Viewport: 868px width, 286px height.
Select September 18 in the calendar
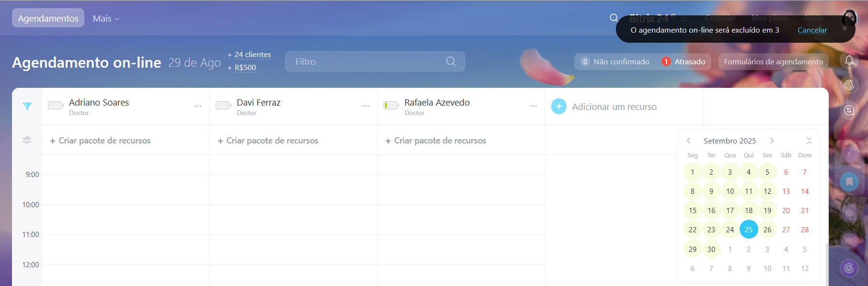tap(748, 211)
